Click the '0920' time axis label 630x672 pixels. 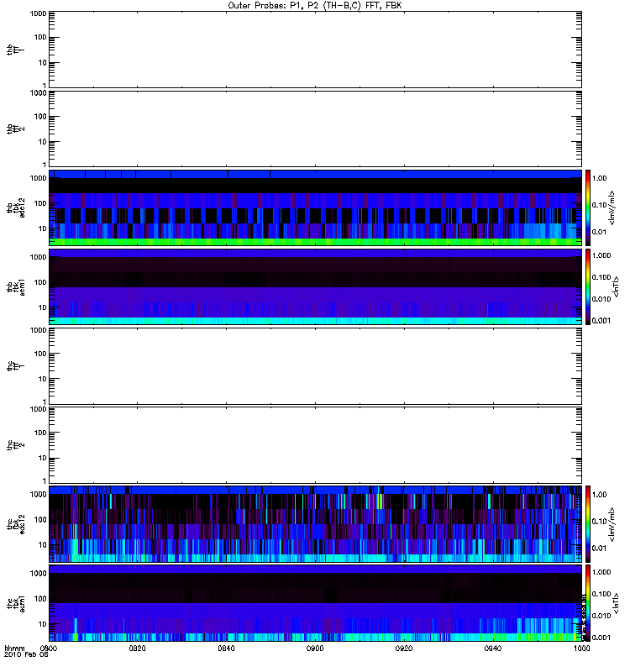[404, 648]
